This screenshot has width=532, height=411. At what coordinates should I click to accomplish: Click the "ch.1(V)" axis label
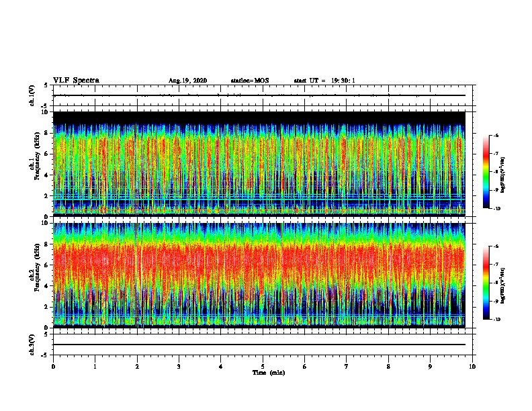click(32, 95)
